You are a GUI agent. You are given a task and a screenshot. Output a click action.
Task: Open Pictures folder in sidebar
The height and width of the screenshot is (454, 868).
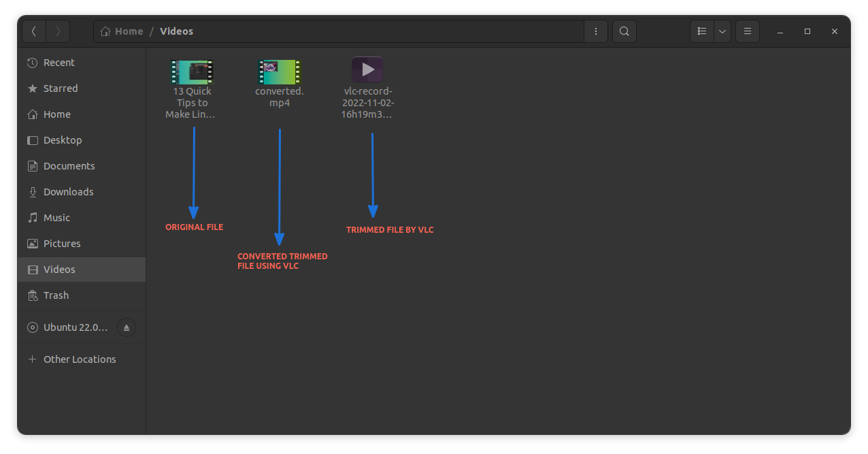pyautogui.click(x=62, y=244)
